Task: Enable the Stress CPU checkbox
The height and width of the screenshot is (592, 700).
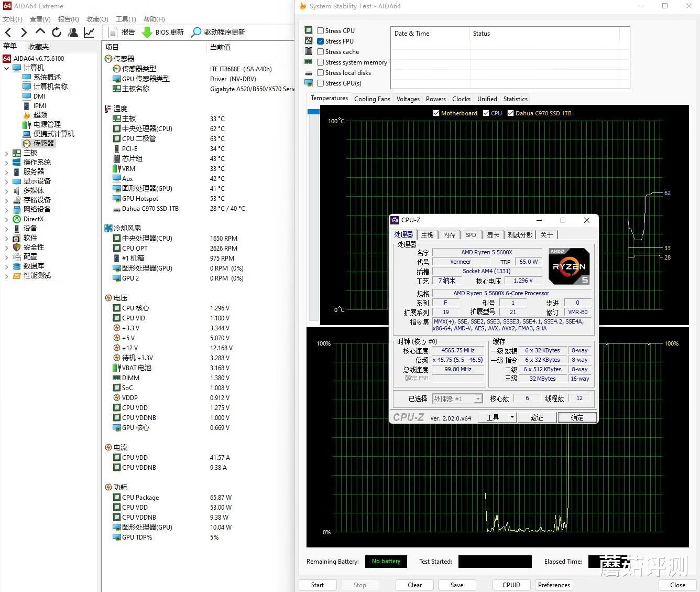Action: tap(321, 30)
